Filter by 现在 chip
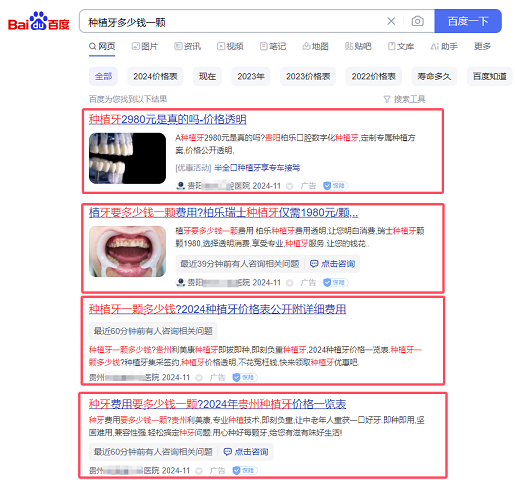The height and width of the screenshot is (480, 515). [x=207, y=76]
